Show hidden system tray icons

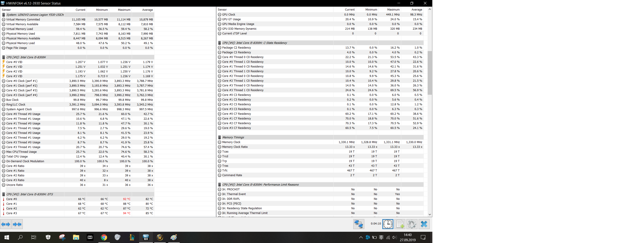click(x=361, y=238)
